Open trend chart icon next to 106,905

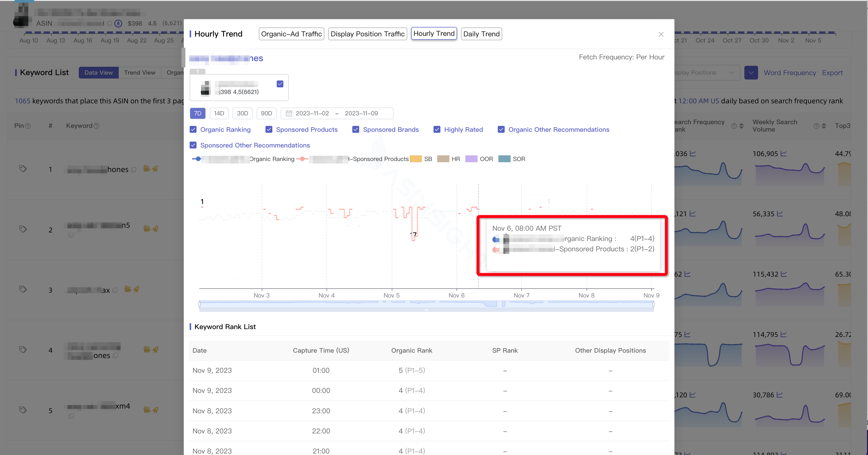pos(783,154)
